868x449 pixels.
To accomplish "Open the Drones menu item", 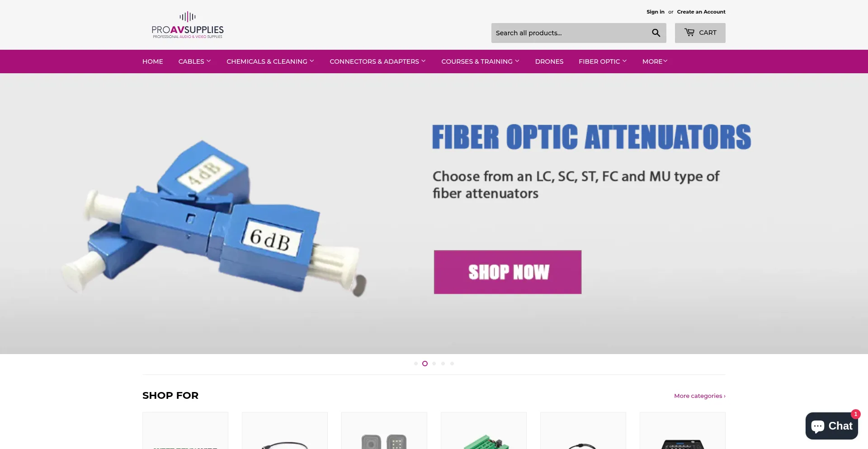I will click(x=549, y=61).
